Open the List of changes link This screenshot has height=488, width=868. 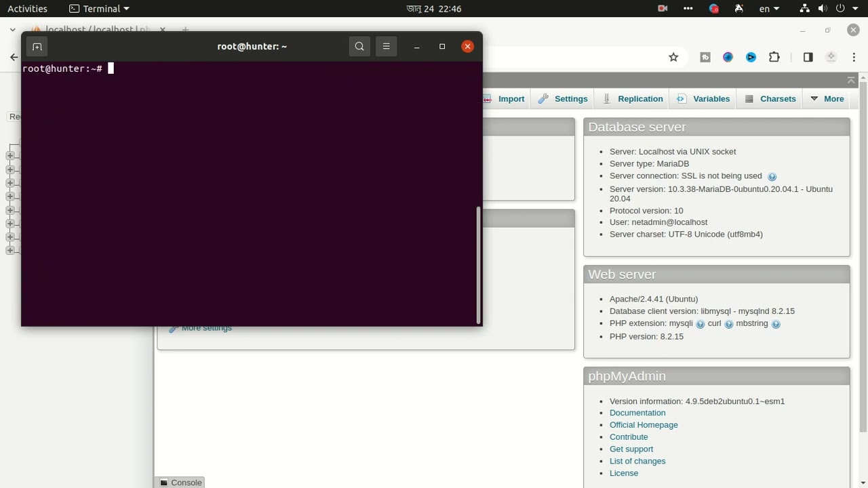[x=637, y=462]
